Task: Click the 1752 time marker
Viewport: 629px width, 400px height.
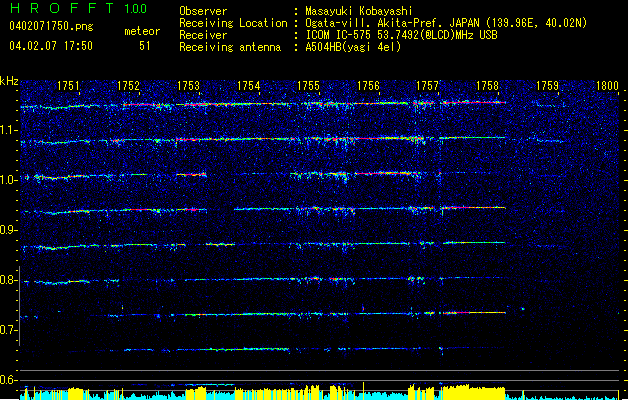Action: pyautogui.click(x=128, y=86)
